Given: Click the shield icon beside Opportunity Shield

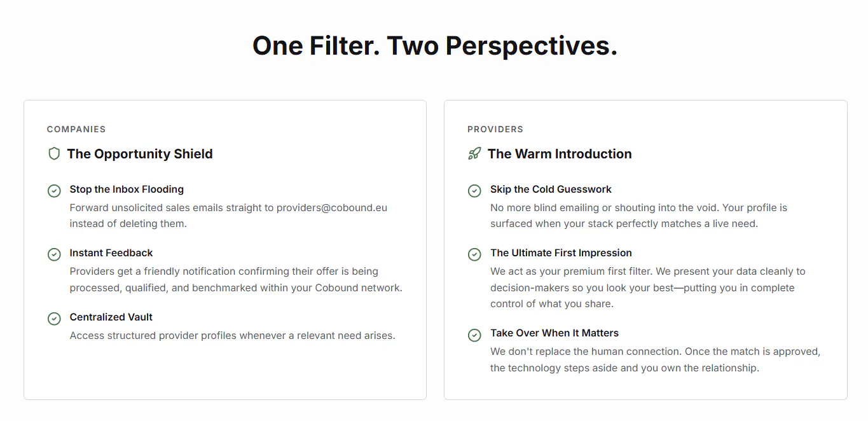Looking at the screenshot, I should [x=54, y=154].
